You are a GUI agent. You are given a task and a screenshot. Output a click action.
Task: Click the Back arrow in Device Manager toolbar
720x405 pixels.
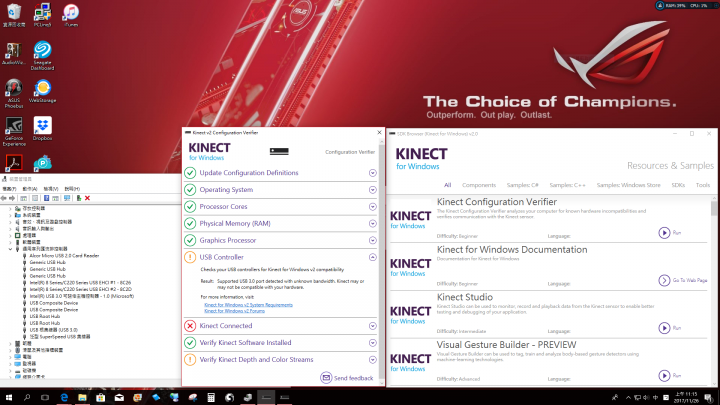click(4, 198)
